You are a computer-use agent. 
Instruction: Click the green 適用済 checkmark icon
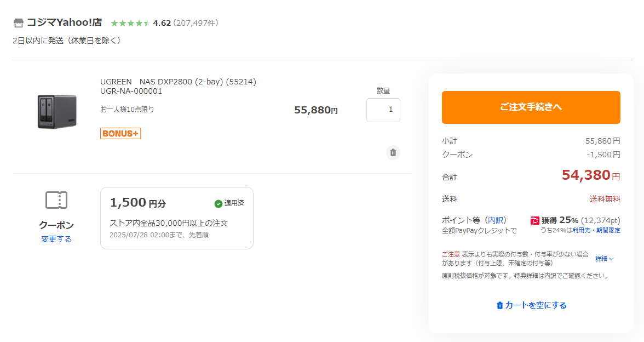(219, 203)
